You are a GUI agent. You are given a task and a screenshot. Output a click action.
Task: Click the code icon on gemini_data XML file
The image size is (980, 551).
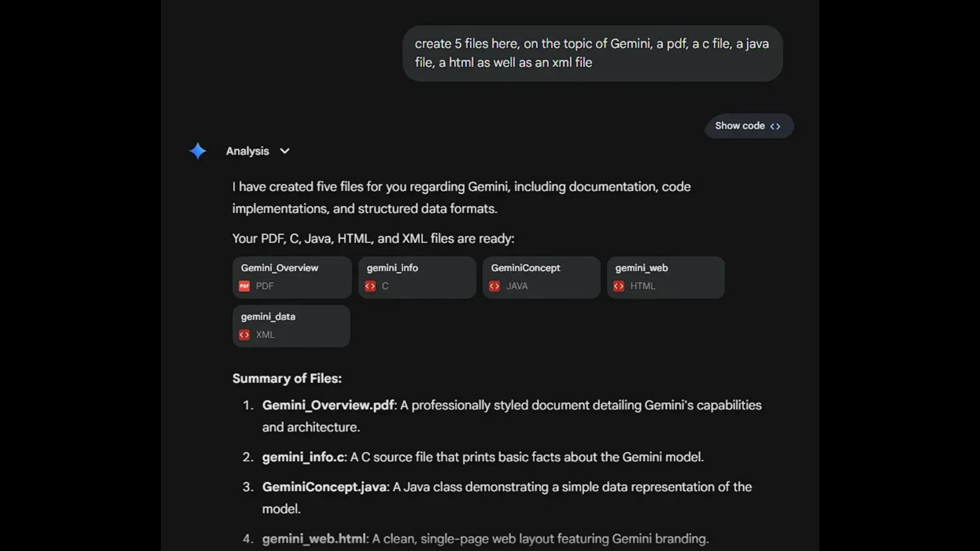[244, 335]
